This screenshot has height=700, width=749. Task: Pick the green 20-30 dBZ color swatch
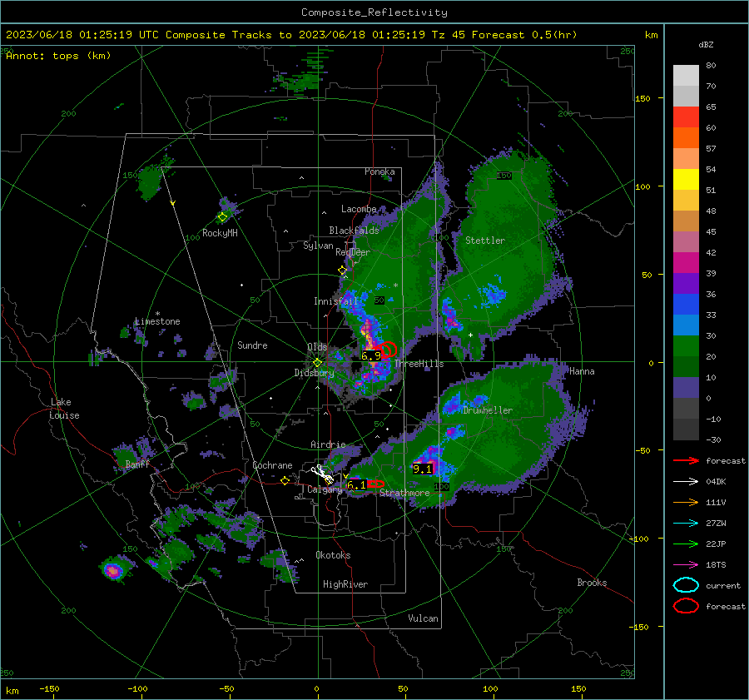[686, 346]
